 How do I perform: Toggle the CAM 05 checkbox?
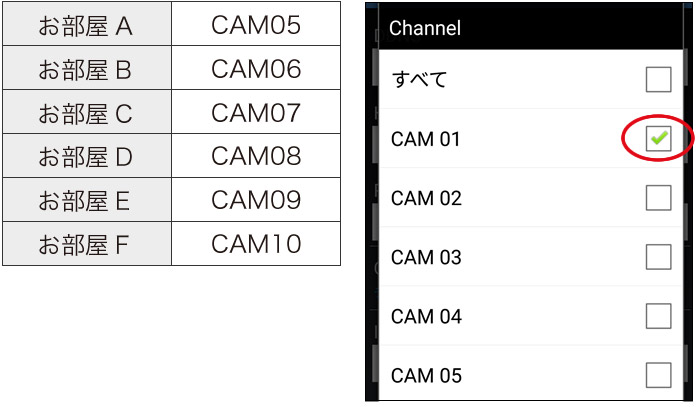coord(658,375)
